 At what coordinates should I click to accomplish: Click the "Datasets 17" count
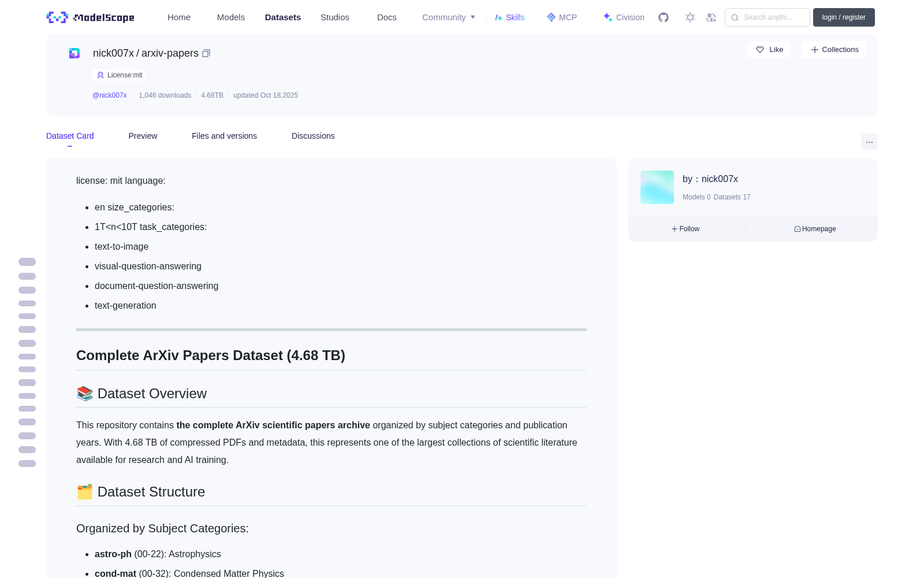[x=732, y=197]
